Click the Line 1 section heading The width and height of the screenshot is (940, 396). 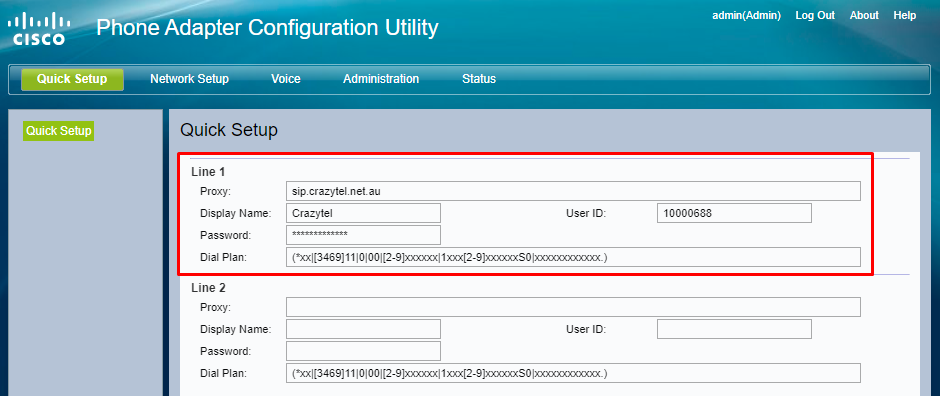[208, 172]
